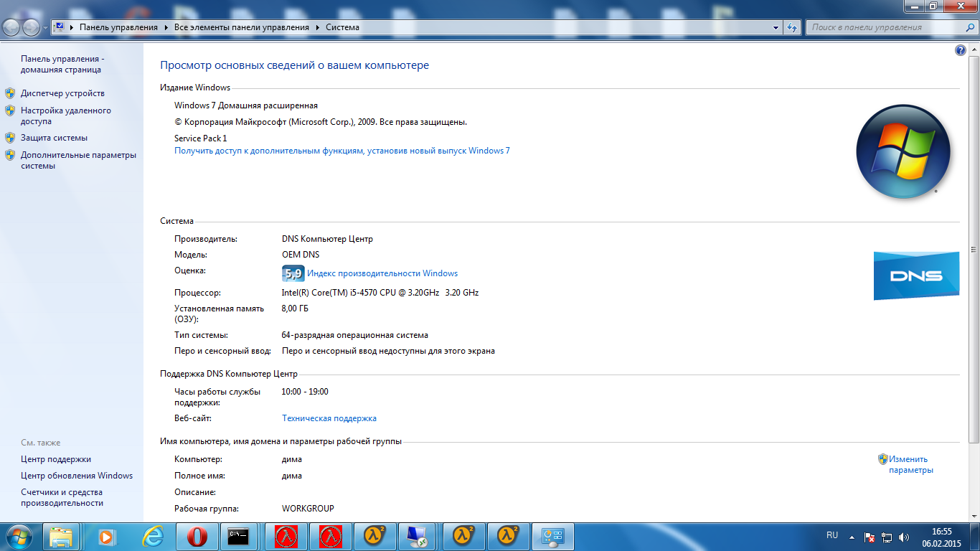
Task: Expand the arrow after 'Панель управления' breadcrumb
Action: pyautogui.click(x=166, y=27)
